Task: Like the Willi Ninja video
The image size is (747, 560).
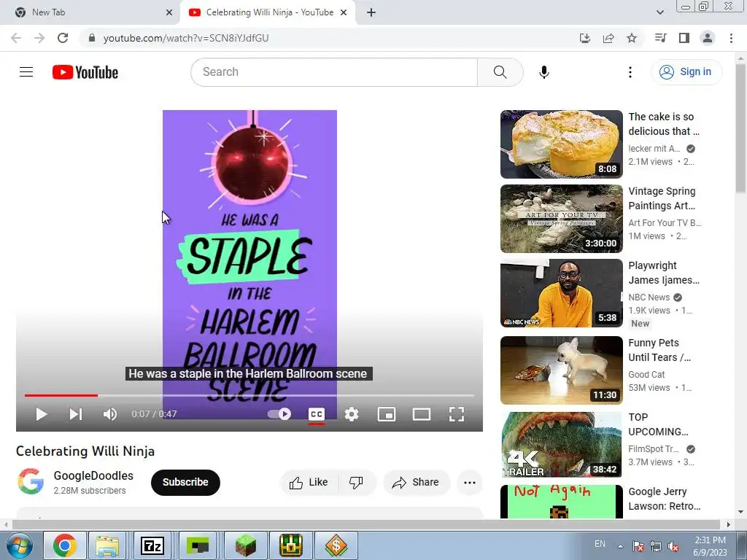Action: [x=309, y=483]
